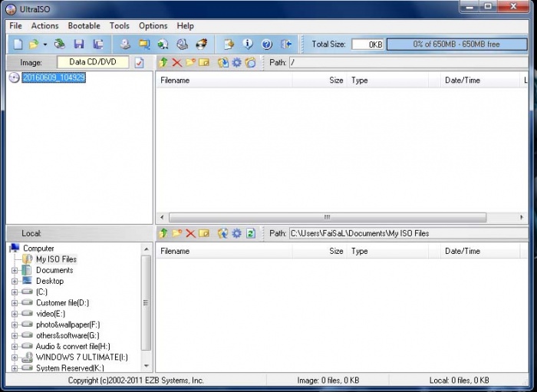Open the Tools menu
The width and height of the screenshot is (537, 392).
click(120, 26)
